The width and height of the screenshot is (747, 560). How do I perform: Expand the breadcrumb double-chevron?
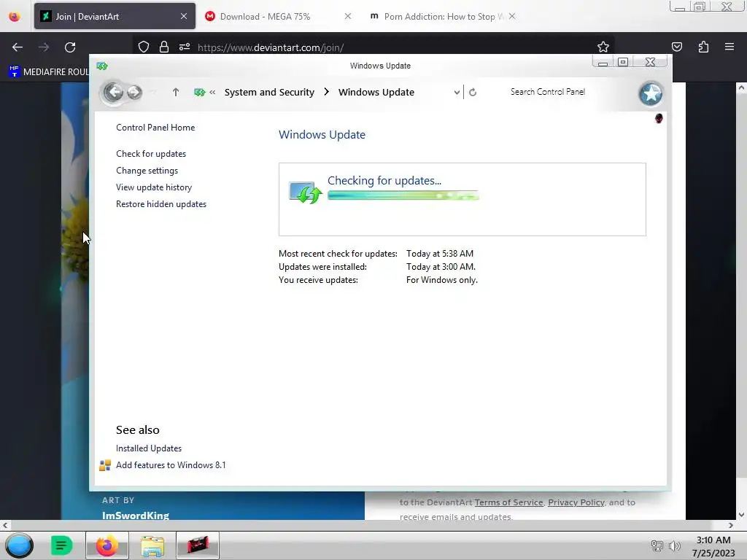(212, 93)
